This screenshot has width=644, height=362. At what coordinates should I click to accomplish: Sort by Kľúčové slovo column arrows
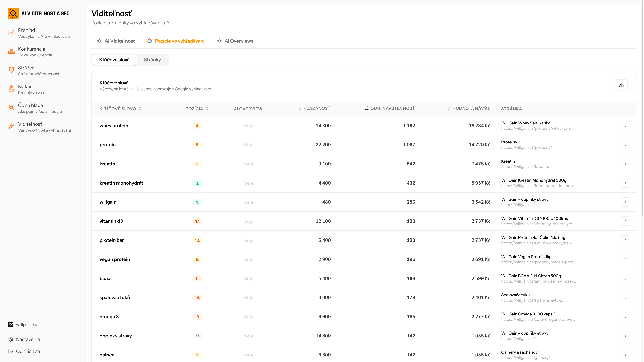[x=140, y=108]
